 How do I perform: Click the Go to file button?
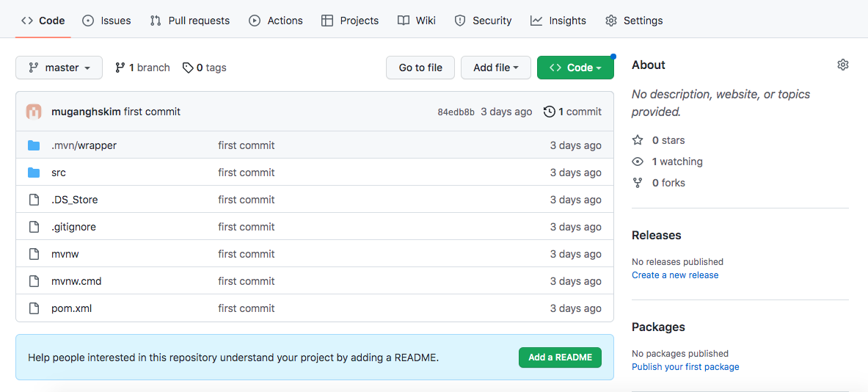pyautogui.click(x=420, y=68)
